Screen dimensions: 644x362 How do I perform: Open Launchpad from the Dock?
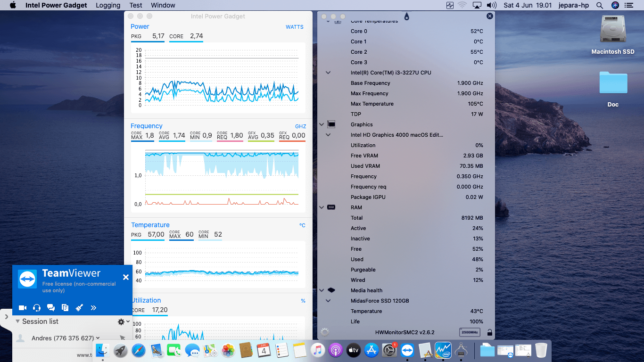(121, 350)
